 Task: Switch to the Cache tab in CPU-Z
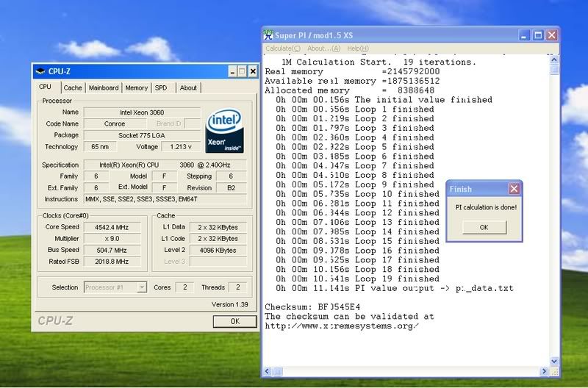click(x=73, y=87)
